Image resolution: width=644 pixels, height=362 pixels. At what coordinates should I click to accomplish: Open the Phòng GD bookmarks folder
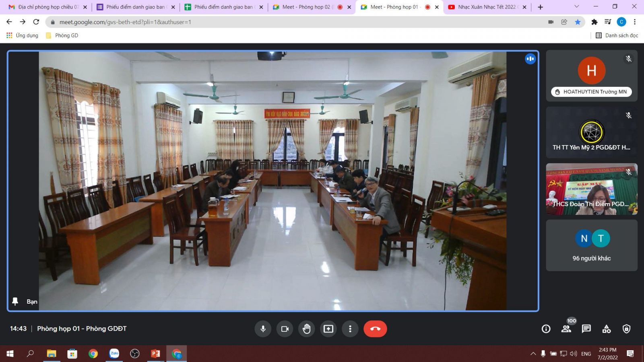[62, 35]
